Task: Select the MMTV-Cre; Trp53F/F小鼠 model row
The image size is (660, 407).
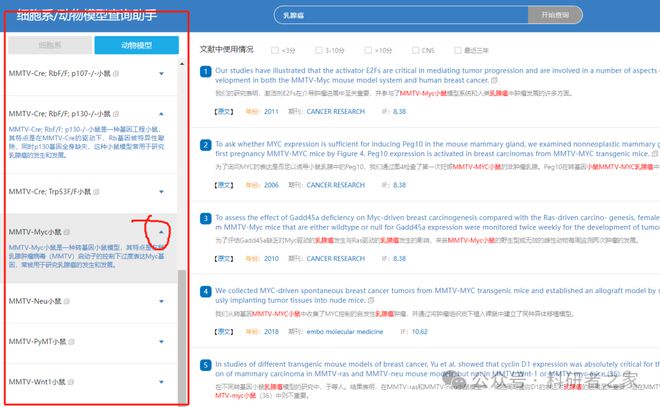Action: (90, 192)
